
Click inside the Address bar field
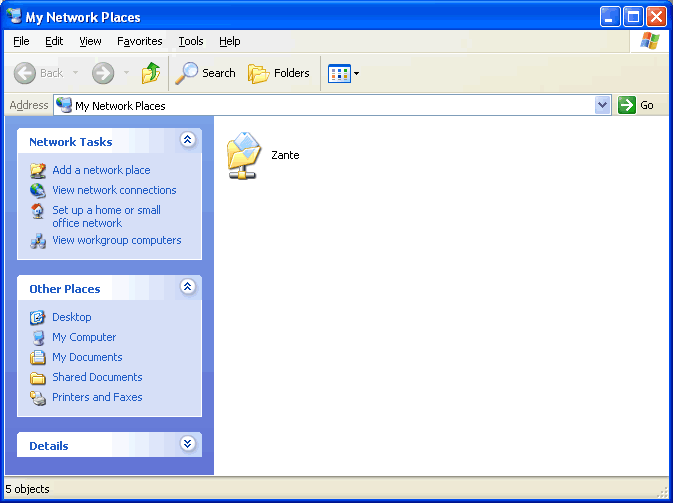[x=330, y=105]
